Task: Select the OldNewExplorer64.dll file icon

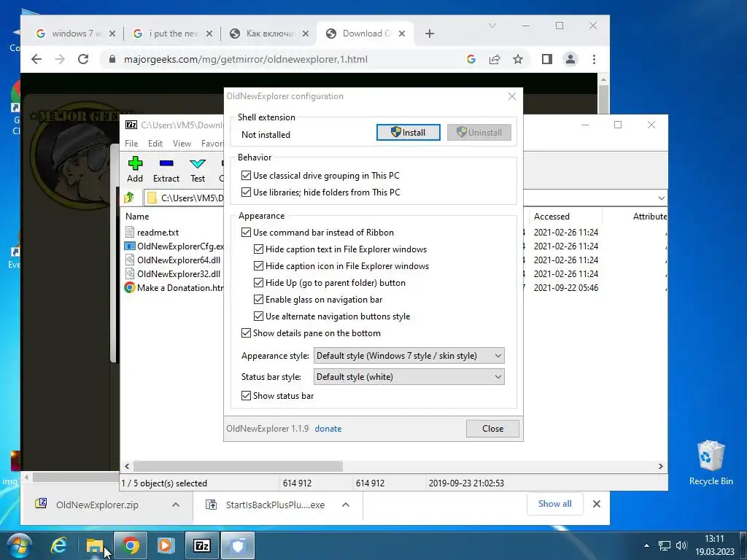Action: pos(130,260)
